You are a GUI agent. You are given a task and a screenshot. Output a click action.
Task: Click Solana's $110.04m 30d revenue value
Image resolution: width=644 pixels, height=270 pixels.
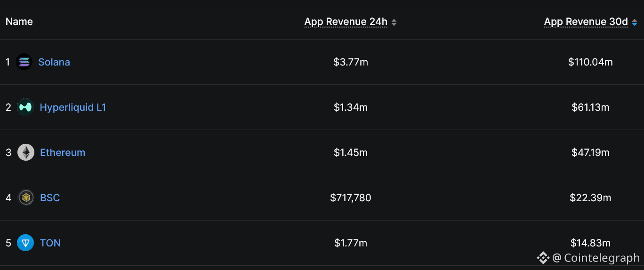click(x=590, y=62)
